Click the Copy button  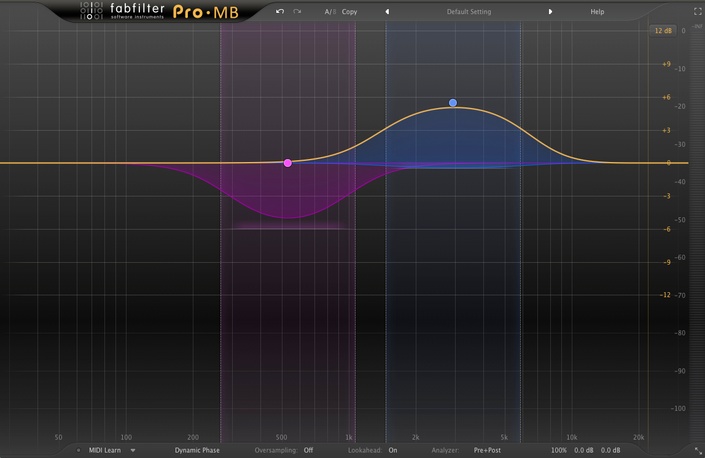click(x=349, y=12)
